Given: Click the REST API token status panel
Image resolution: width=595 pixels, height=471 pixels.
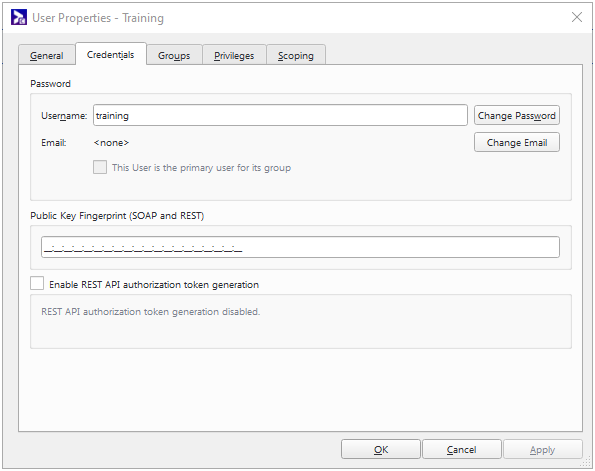Looking at the screenshot, I should click(301, 321).
